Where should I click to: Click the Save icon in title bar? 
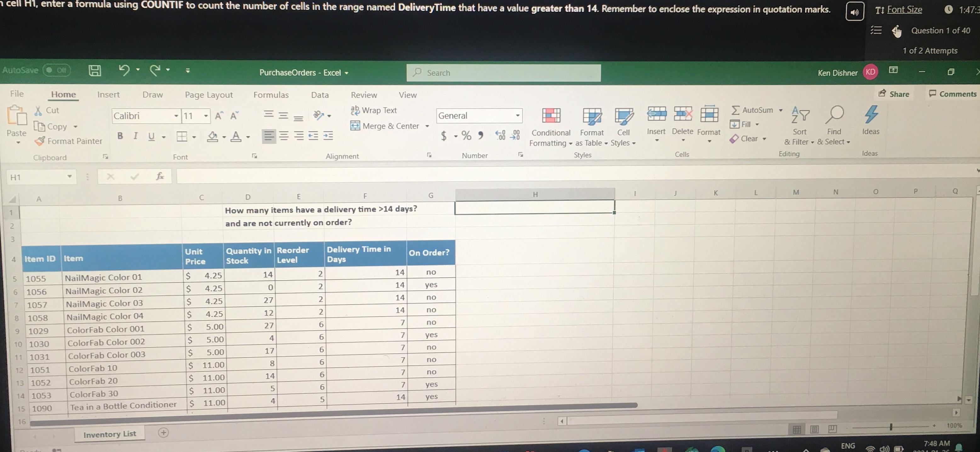[x=94, y=70]
